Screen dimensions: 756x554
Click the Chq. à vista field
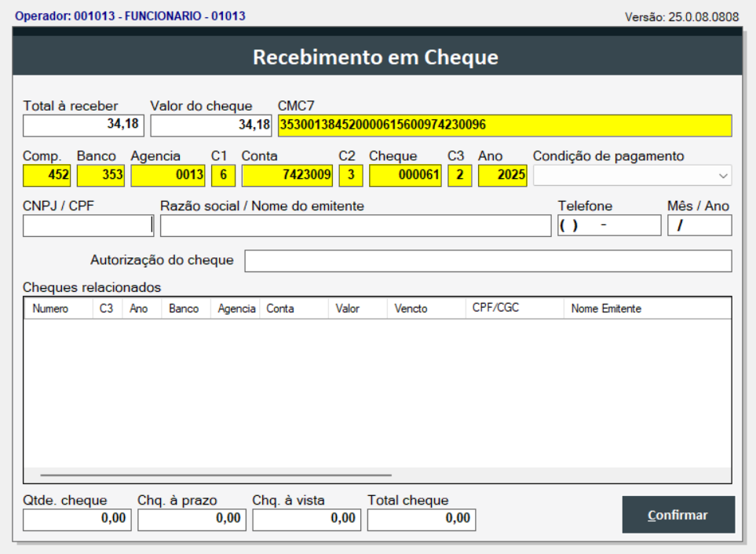pyautogui.click(x=307, y=519)
